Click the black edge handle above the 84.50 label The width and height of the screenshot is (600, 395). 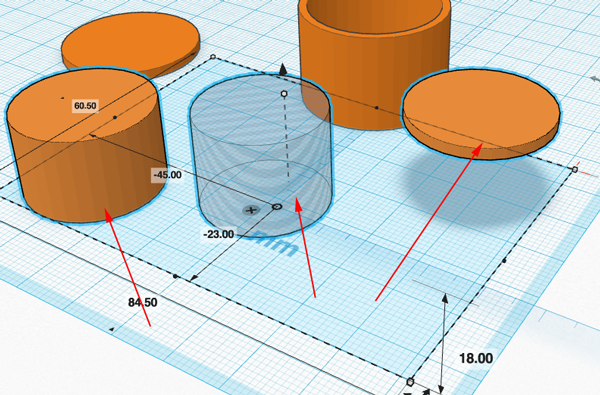(176, 276)
